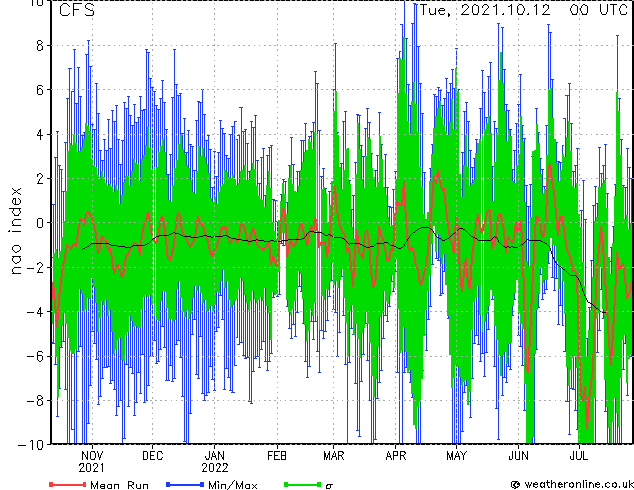The width and height of the screenshot is (634, 490).
Task: Click the y-axis value -2
Action: tap(35, 267)
